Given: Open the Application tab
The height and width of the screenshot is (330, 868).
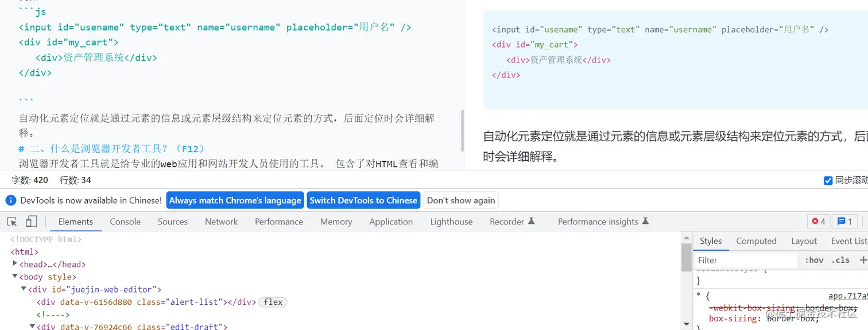Looking at the screenshot, I should click(x=391, y=222).
